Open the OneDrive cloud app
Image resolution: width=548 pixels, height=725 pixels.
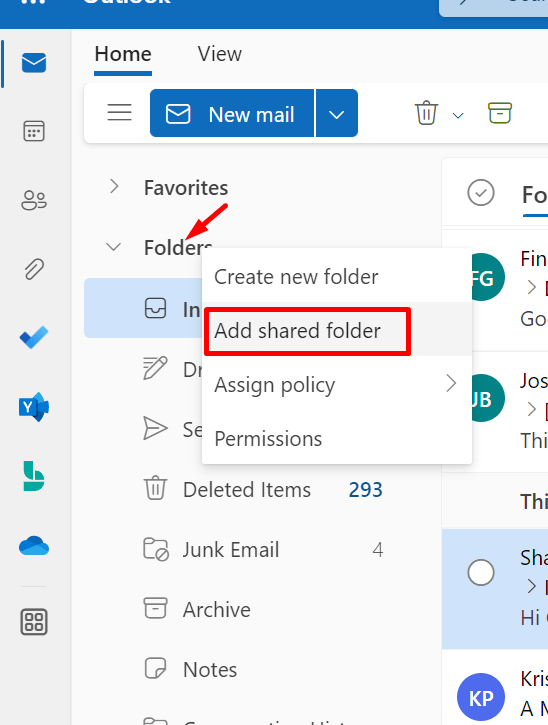[34, 546]
